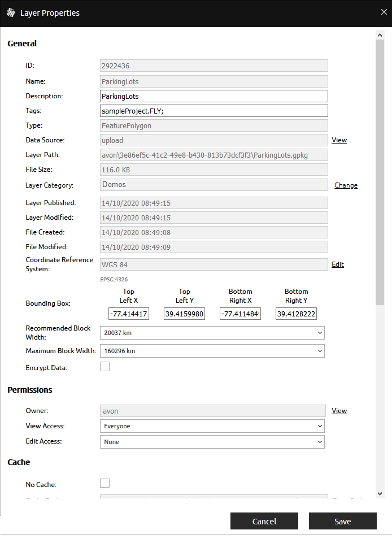Click the Tags field containing sampleProject.FLY;
This screenshot has width=392, height=556.
click(x=214, y=111)
